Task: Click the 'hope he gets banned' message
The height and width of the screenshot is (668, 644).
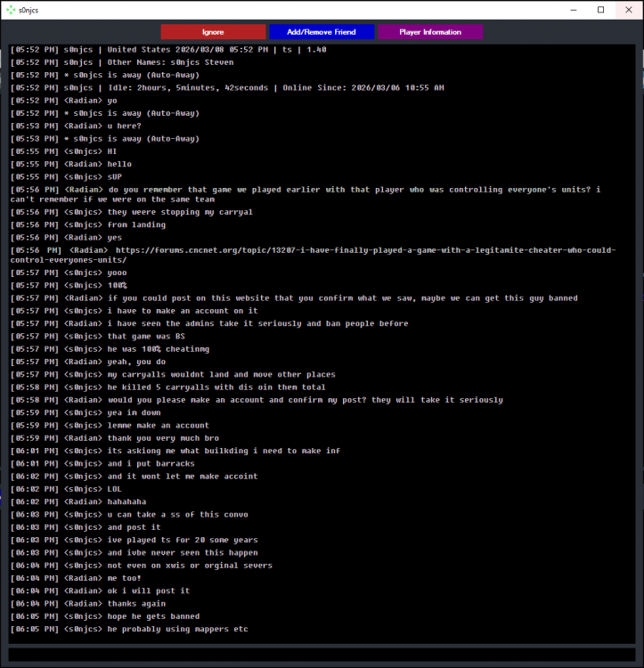Action: pos(153,616)
